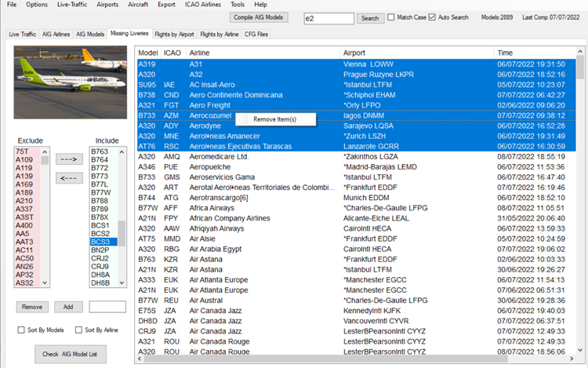Viewport: 588px width, 368px height.
Task: Select the AC Insat-Aero row
Action: pos(356,85)
